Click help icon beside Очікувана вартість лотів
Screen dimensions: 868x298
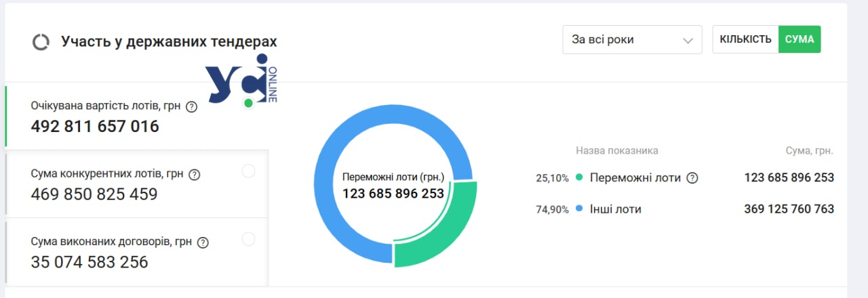click(191, 106)
